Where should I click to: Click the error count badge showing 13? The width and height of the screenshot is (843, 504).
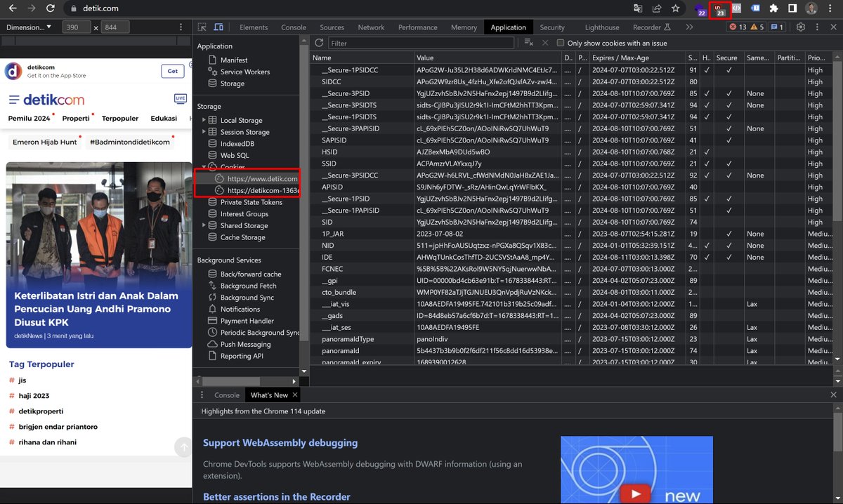(738, 27)
